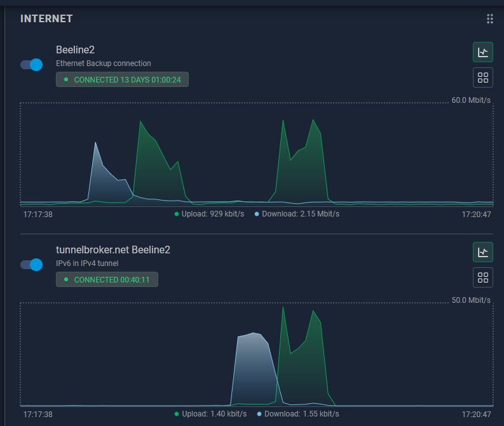This screenshot has width=504, height=426.
Task: Disable the Beeline2 Ethernet Backup connection switch
Action: pos(31,64)
